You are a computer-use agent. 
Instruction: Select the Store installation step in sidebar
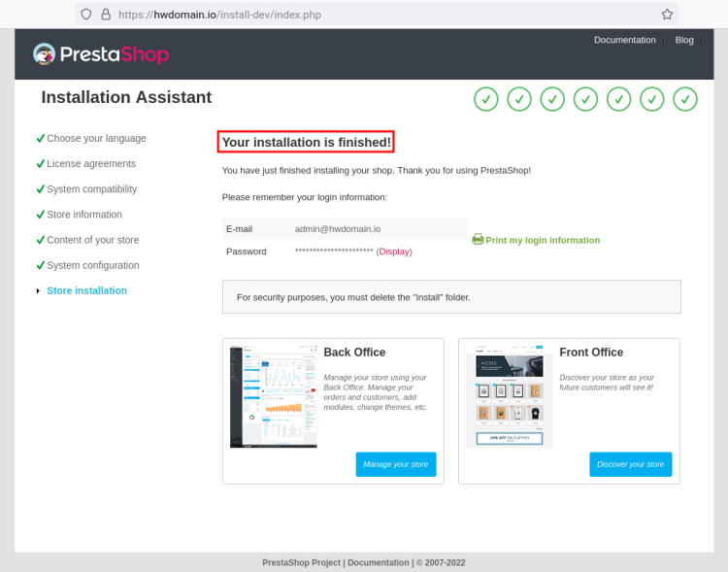click(86, 290)
